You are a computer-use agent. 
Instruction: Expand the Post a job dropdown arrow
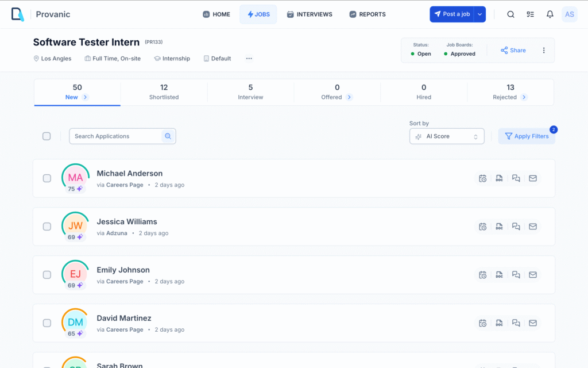tap(481, 14)
